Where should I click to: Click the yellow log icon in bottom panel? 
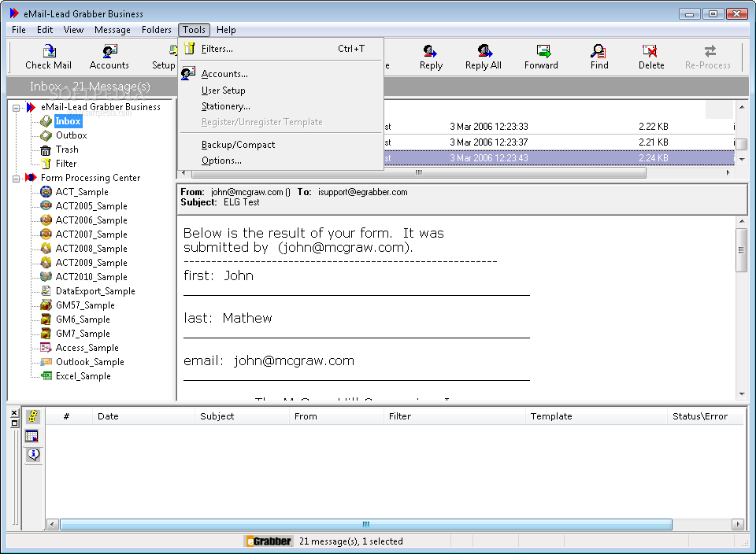[x=33, y=416]
